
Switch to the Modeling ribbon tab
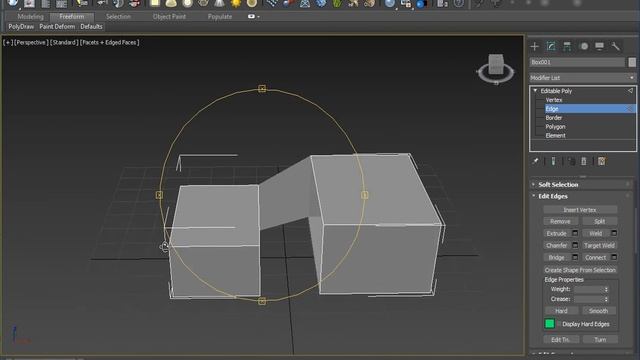coord(31,17)
